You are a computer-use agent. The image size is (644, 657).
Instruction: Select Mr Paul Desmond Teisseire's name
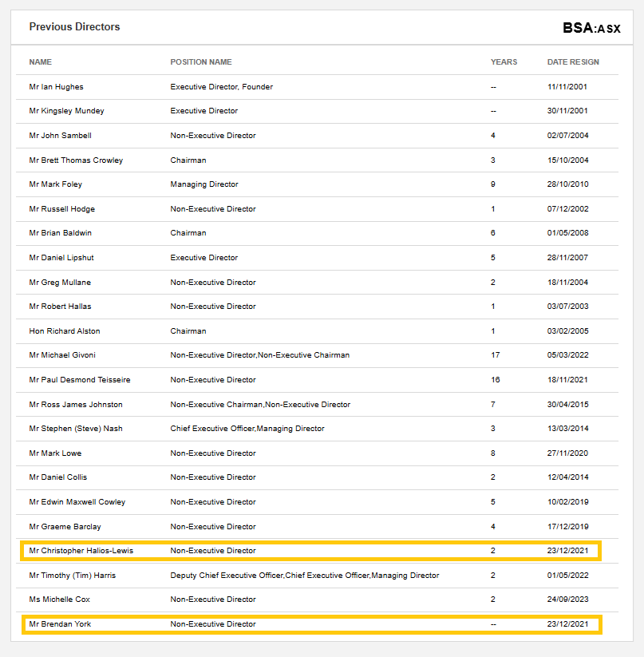(x=80, y=380)
